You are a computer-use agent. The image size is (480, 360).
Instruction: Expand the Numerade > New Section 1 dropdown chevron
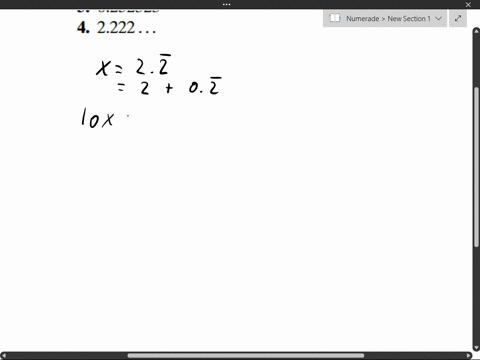439,18
